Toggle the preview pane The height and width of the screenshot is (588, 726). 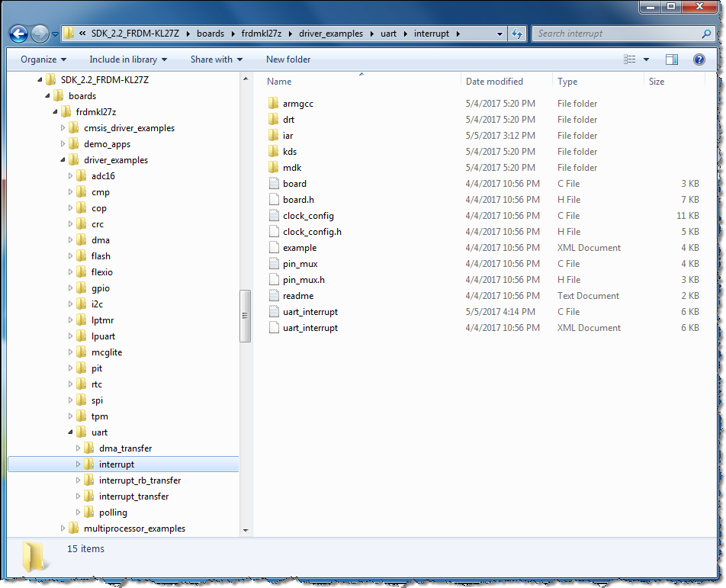(x=672, y=59)
